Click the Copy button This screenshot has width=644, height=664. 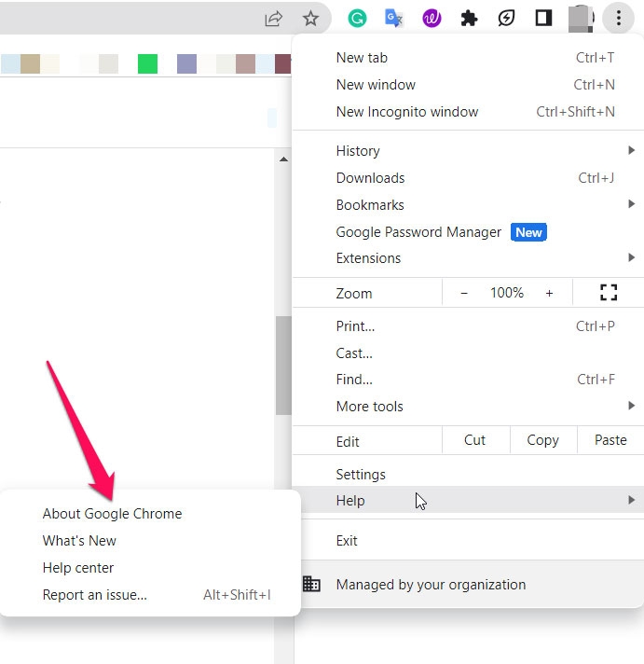pyautogui.click(x=542, y=440)
